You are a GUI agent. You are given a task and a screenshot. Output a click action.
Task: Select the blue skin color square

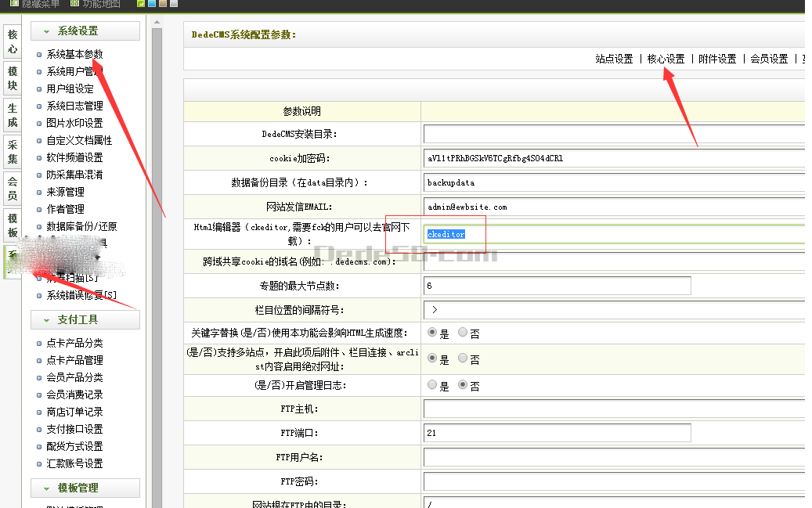(152, 3)
